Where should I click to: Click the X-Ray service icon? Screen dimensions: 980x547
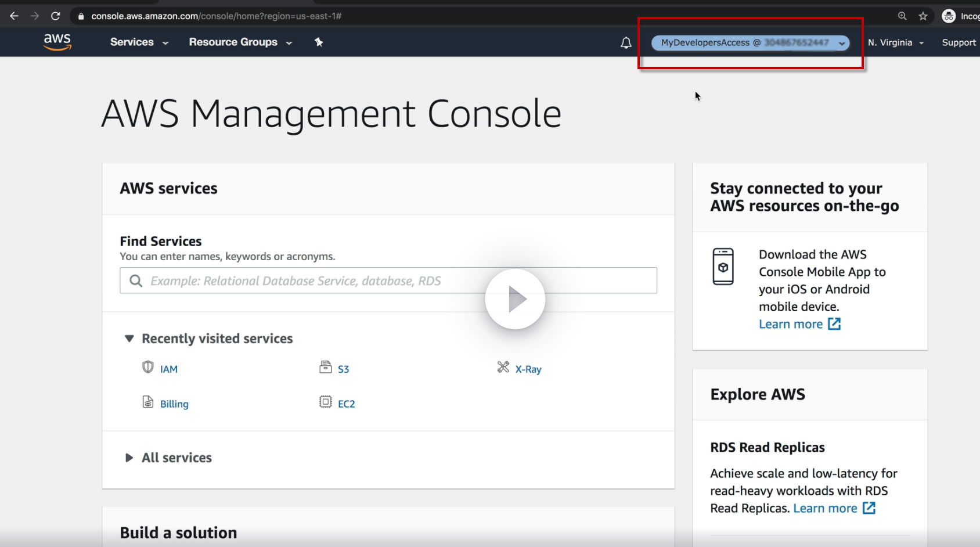503,368
